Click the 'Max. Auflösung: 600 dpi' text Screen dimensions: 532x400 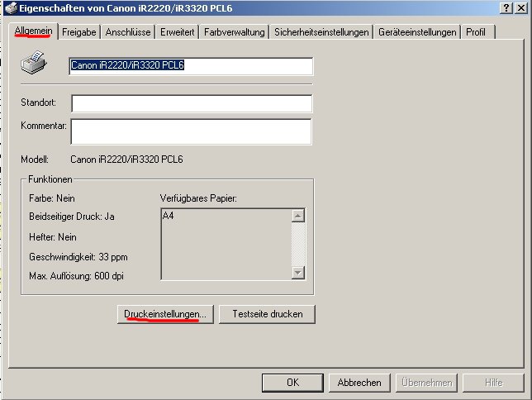[x=76, y=276]
